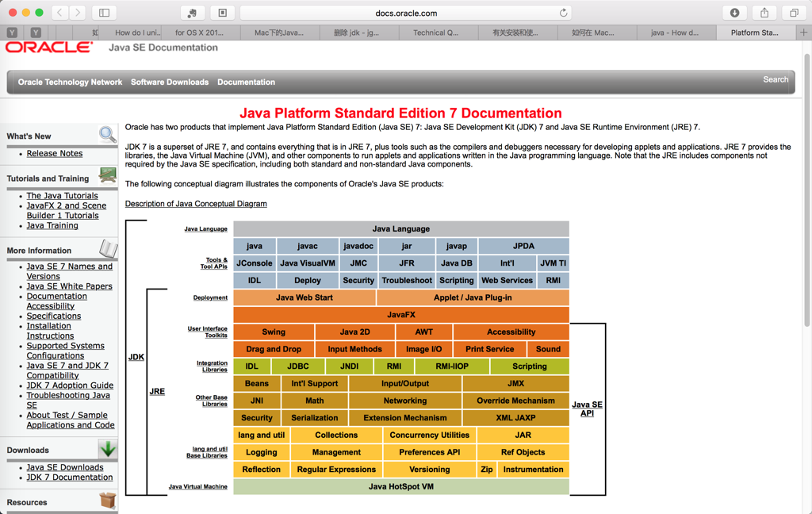Click the JRE label in the diagram
812x514 pixels.
click(x=157, y=391)
